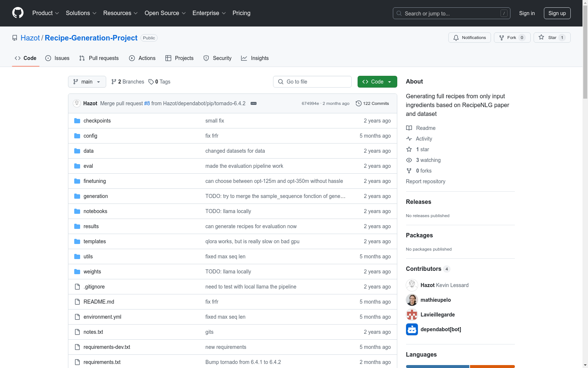
Task: View the 0 Tags link
Action: tap(159, 82)
